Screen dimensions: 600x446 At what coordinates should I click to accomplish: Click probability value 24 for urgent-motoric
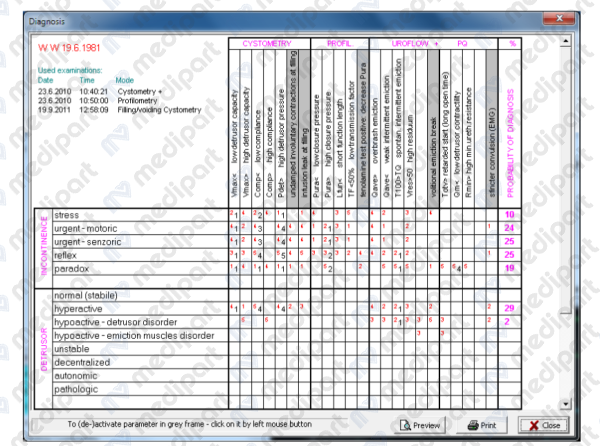509,228
